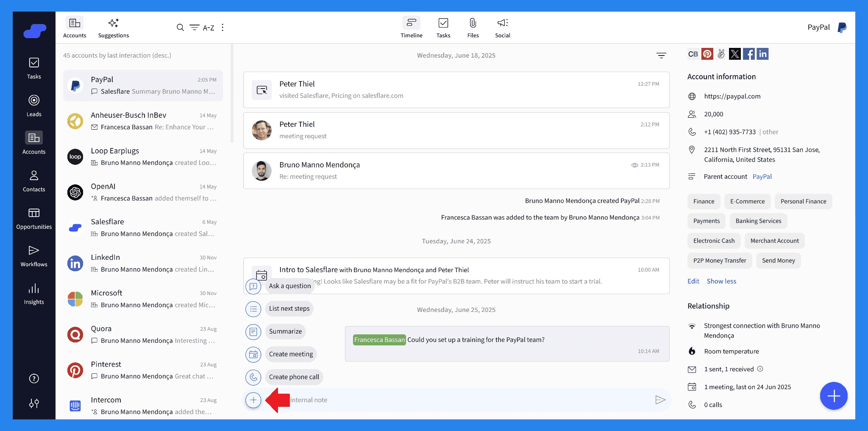Click the plus icon beside note field

coord(253,400)
